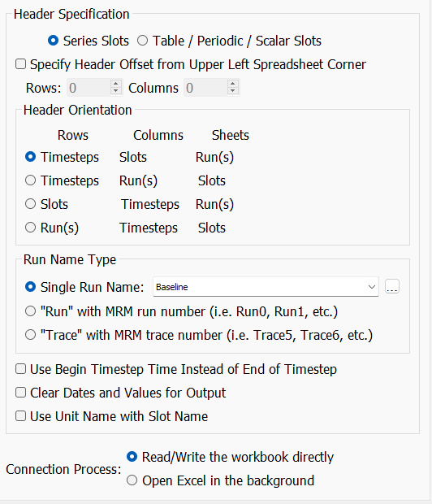
Task: Choose Timesteps / Run(s) / Slots header orientation
Action: point(31,180)
